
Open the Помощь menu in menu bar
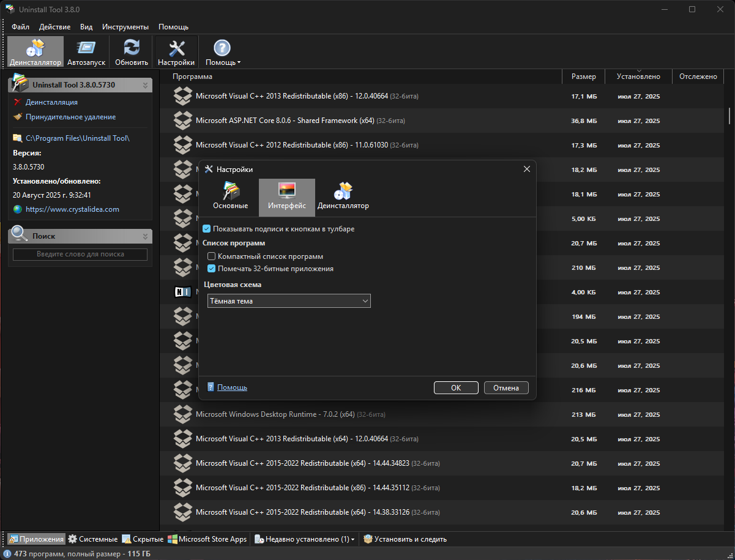tap(173, 27)
